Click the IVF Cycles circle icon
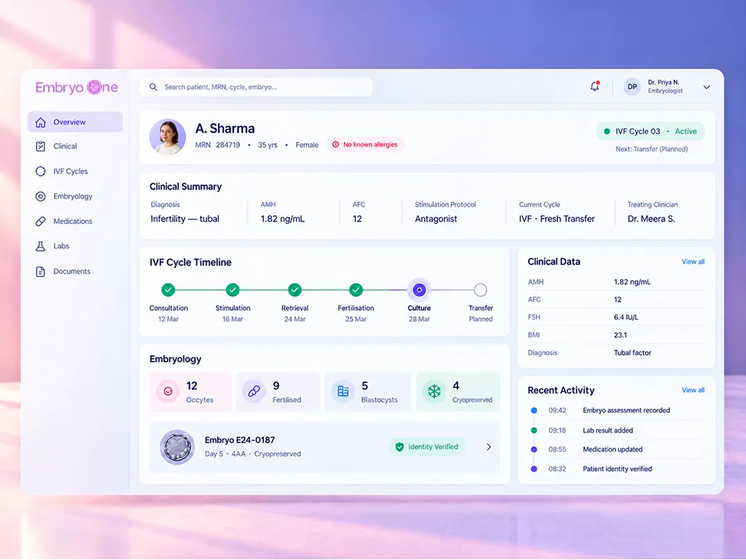This screenshot has height=560, width=746. [40, 171]
